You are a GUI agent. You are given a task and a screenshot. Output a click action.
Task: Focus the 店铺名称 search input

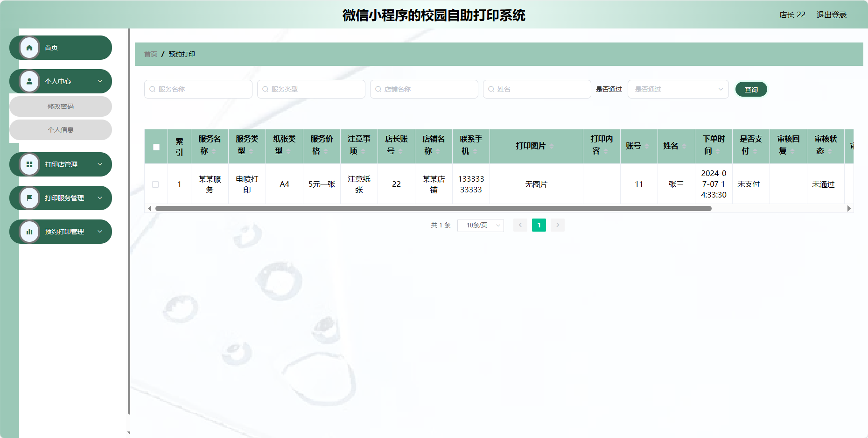coord(424,89)
